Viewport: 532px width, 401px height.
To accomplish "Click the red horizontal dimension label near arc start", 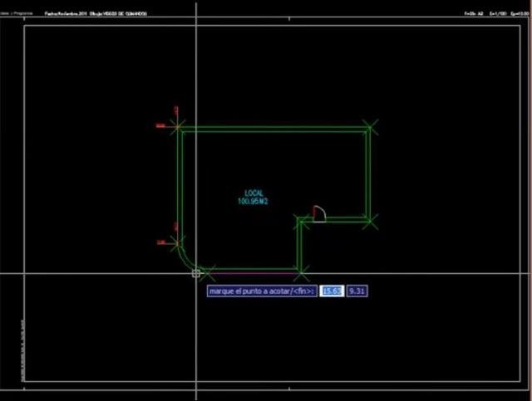I will (161, 242).
